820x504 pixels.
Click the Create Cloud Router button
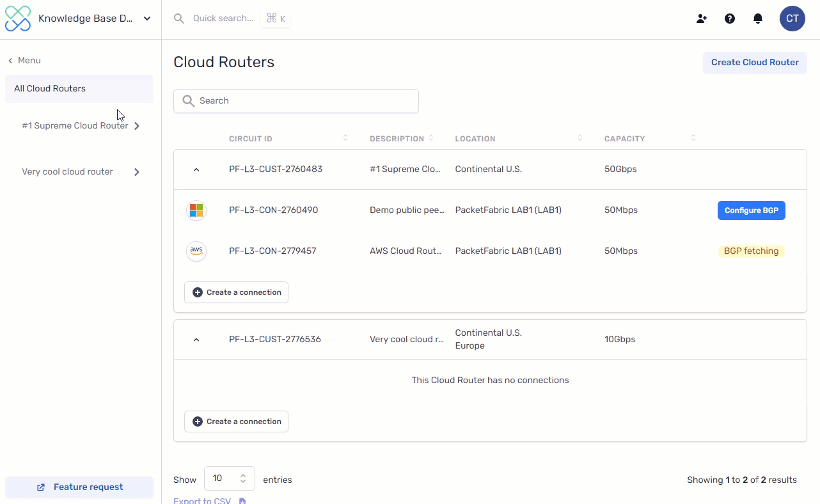point(755,62)
